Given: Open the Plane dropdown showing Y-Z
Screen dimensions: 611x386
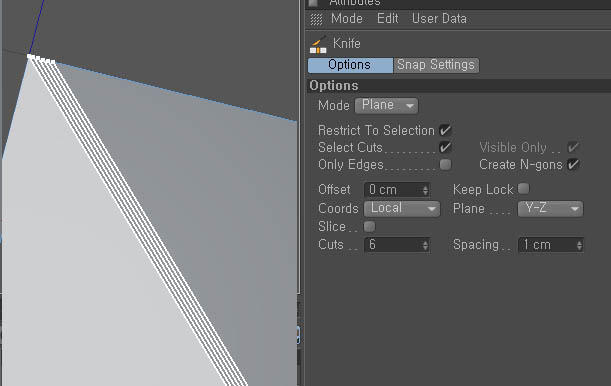Looking at the screenshot, I should pos(550,209).
